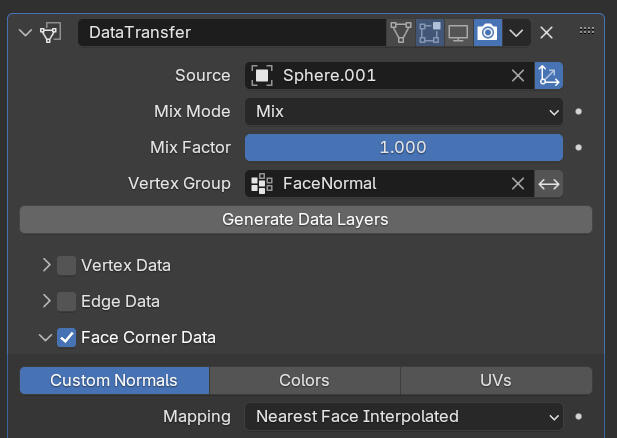Select the UVs tab

496,380
